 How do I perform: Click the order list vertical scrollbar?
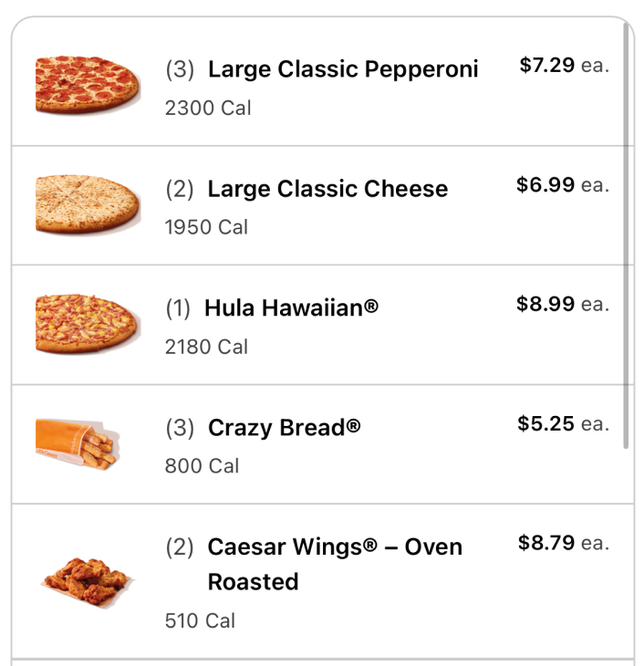(x=626, y=237)
